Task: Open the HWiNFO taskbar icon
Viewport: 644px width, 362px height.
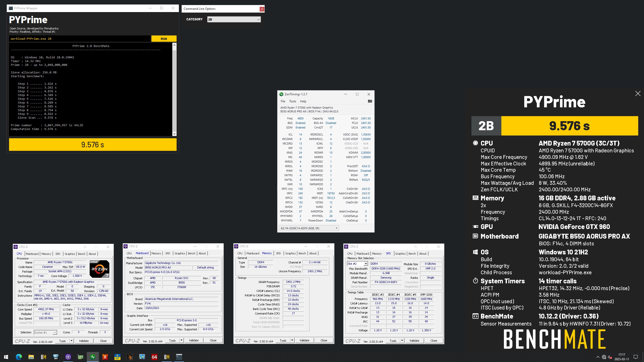Action: pos(56,357)
